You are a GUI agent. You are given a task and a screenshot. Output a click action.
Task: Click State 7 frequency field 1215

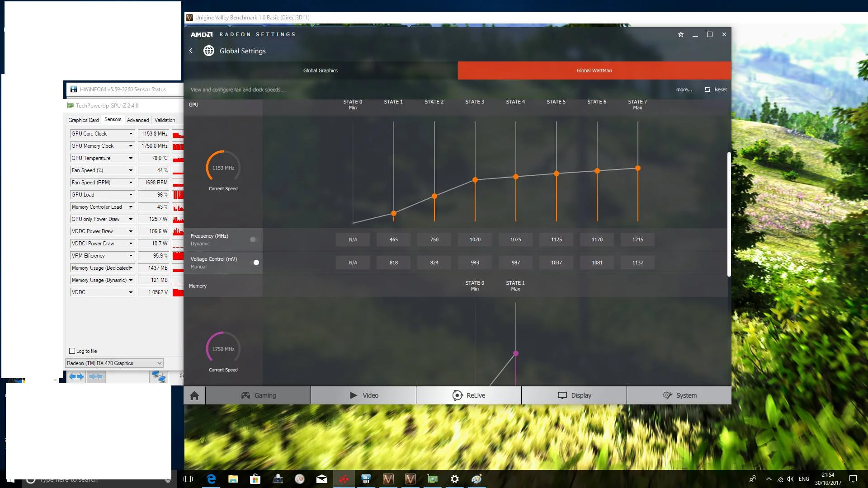tap(638, 239)
